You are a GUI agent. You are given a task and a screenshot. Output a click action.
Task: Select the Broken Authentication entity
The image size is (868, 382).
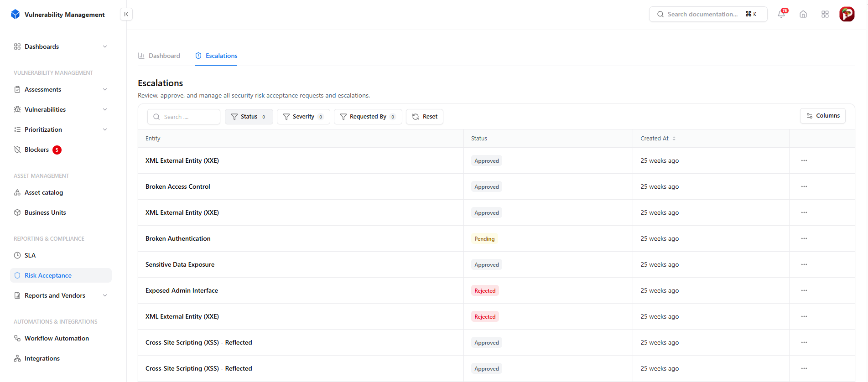(x=178, y=238)
